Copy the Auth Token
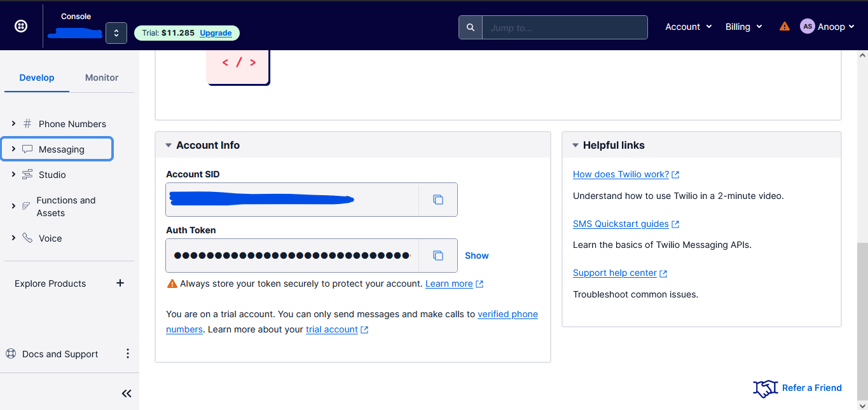868x410 pixels. 438,256
